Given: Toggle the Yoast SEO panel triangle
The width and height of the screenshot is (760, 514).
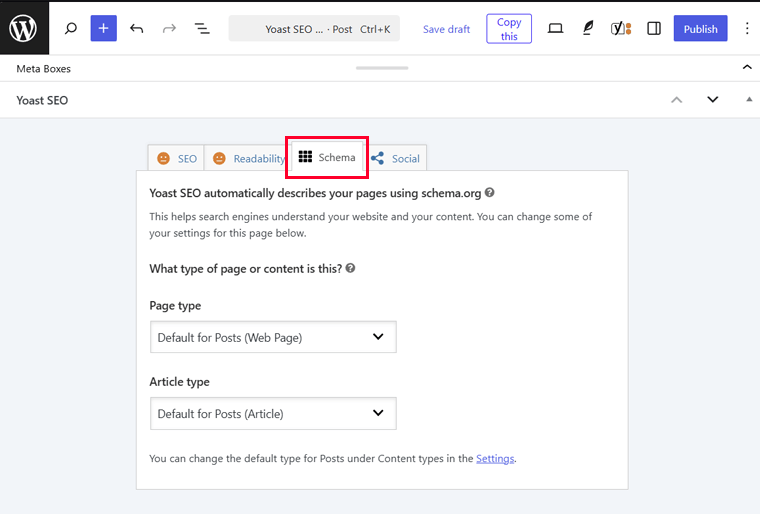Looking at the screenshot, I should point(749,99).
